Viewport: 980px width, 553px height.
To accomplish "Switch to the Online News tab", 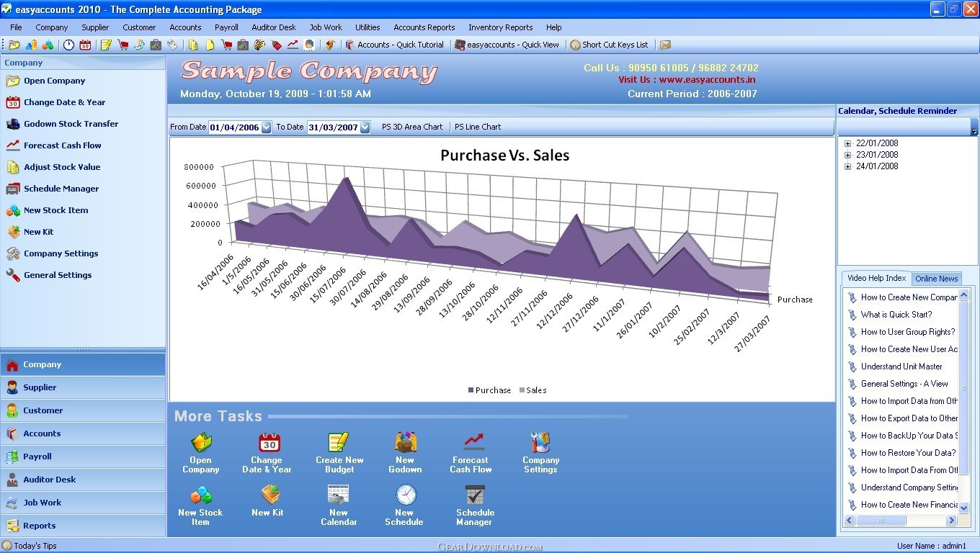I will [x=936, y=279].
